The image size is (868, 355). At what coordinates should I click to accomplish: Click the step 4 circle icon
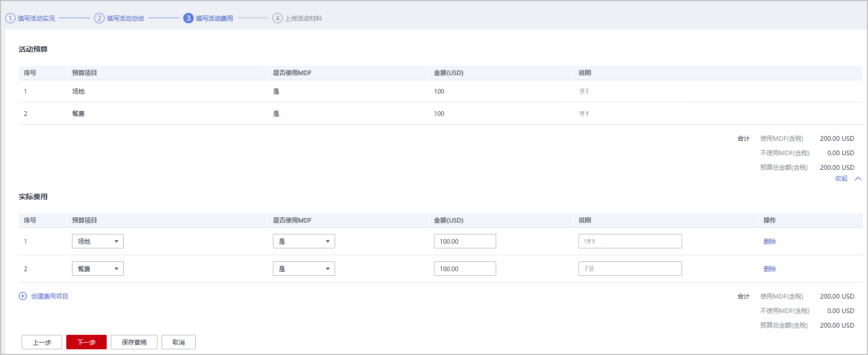click(x=278, y=18)
